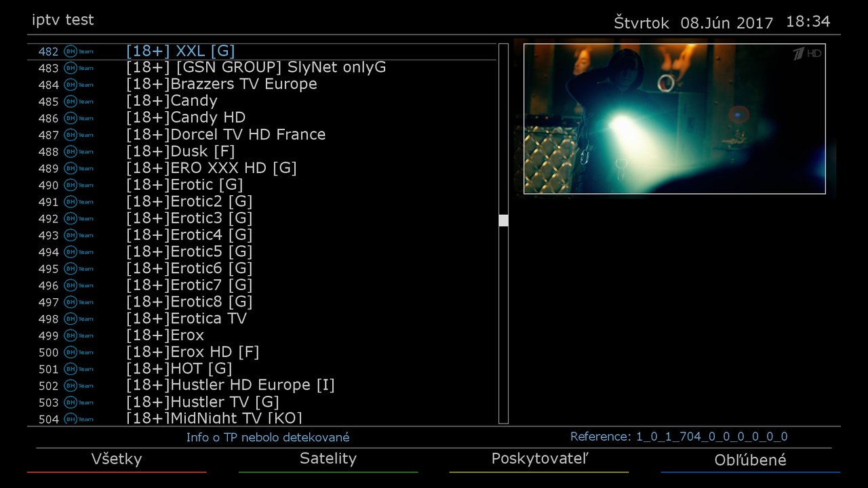The width and height of the screenshot is (868, 488).
Task: Select the Candy HD channel
Action: click(186, 118)
